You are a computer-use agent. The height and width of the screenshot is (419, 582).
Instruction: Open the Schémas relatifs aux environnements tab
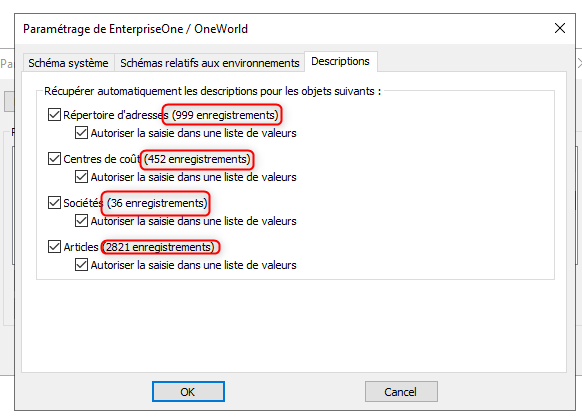pyautogui.click(x=210, y=63)
